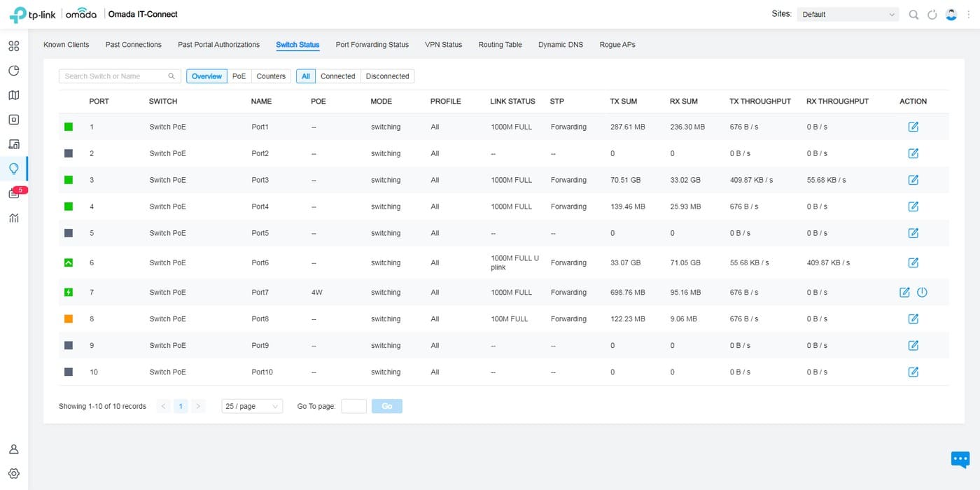Open the VPN Status tab

pyautogui.click(x=443, y=45)
